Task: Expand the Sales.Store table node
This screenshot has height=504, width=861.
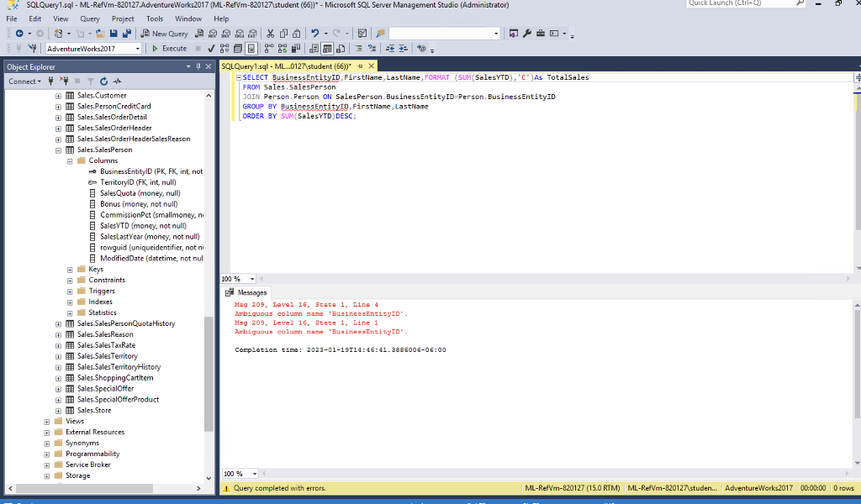Action: [58, 411]
